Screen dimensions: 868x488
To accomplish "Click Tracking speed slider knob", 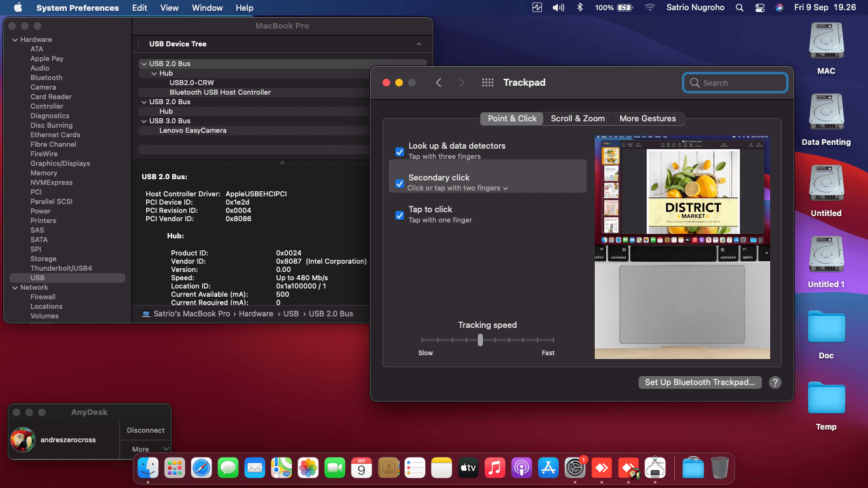I will 480,340.
